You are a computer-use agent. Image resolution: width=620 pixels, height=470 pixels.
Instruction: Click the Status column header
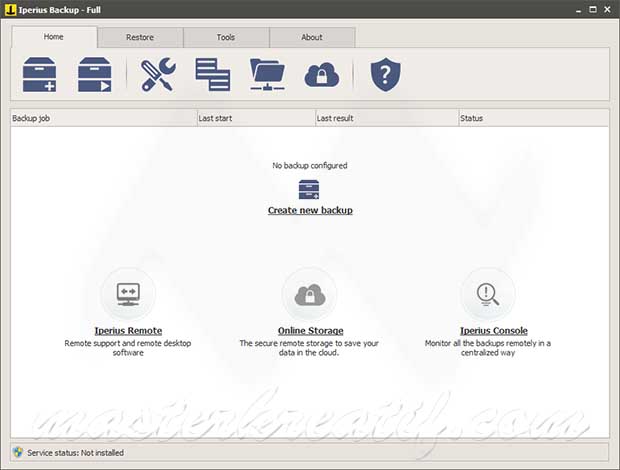pos(533,118)
